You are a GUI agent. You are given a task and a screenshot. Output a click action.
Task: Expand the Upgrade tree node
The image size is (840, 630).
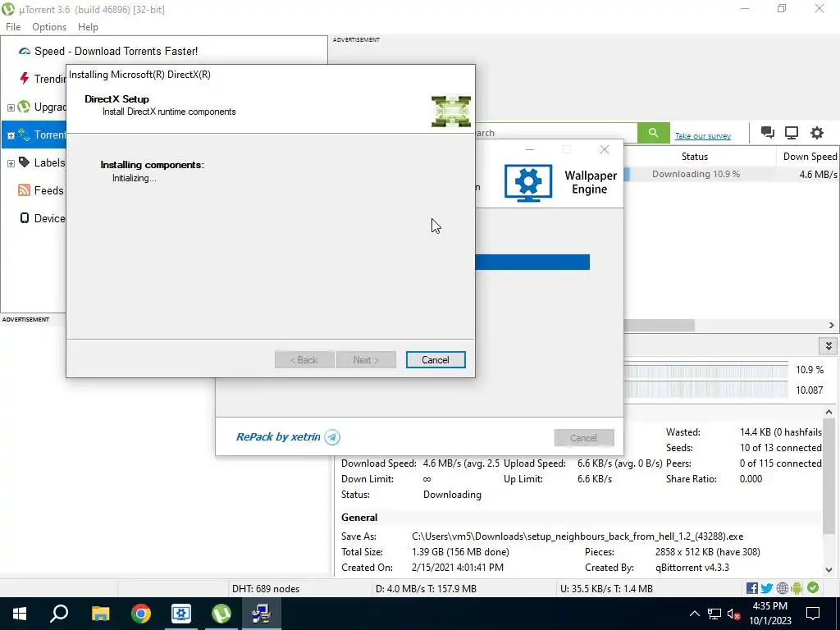coord(11,107)
